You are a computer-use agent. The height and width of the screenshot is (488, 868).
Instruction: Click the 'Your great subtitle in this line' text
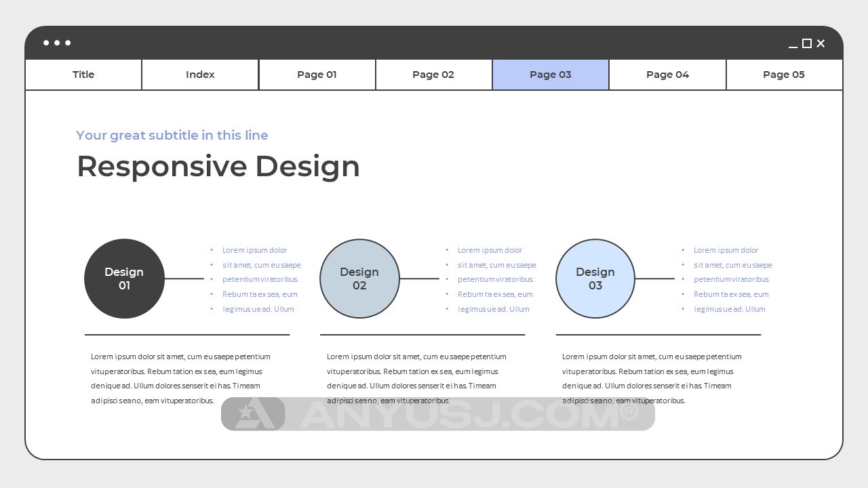(172, 135)
